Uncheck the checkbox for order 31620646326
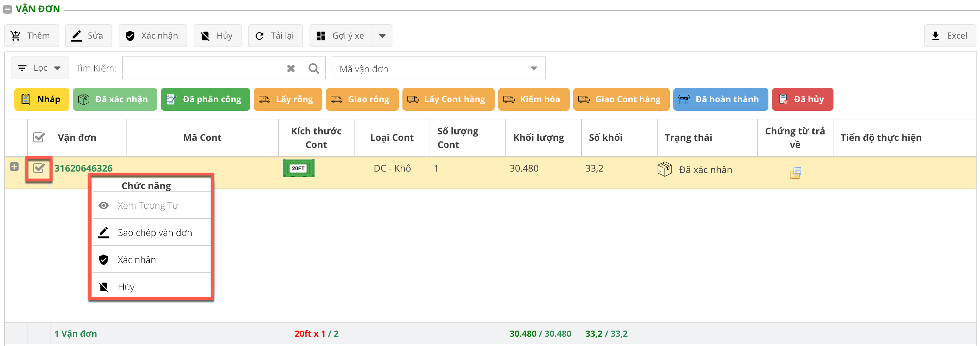Image resolution: width=980 pixels, height=346 pixels. pos(39,168)
